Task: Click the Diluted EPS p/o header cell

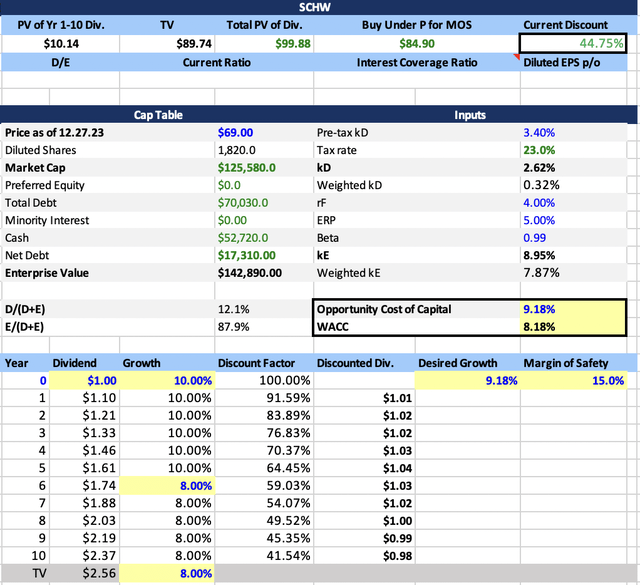Action: (573, 62)
